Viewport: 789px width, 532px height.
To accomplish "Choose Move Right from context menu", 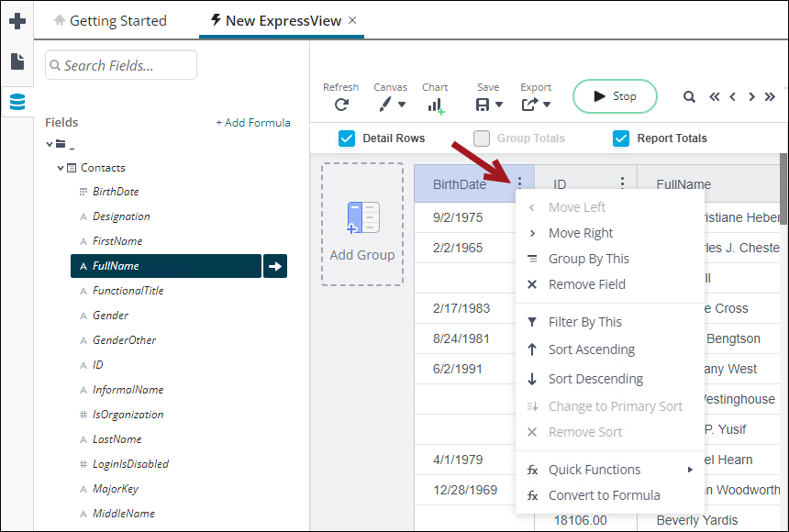I will pyautogui.click(x=610, y=233).
